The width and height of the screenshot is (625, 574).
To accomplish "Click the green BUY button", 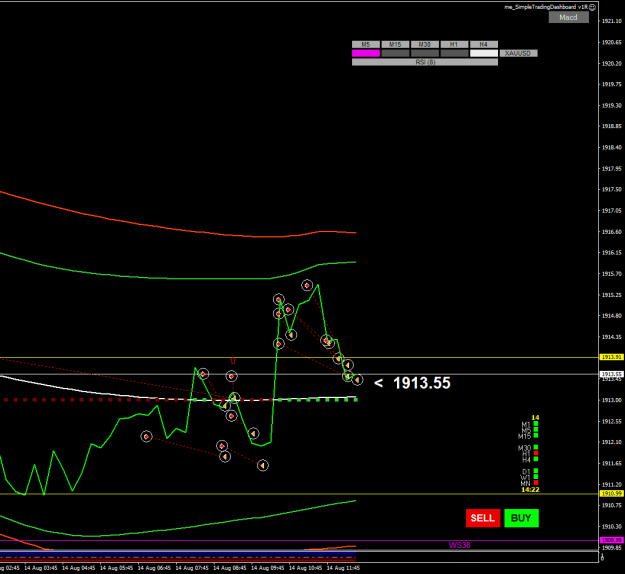I will pyautogui.click(x=521, y=518).
